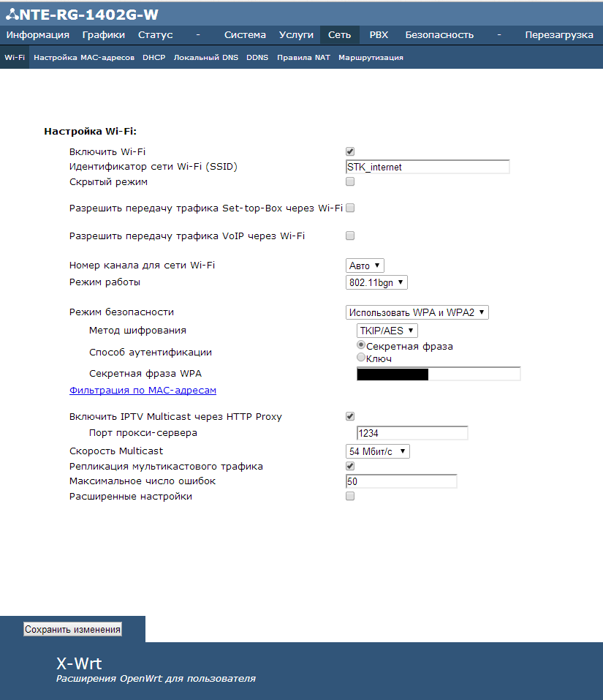Click the SSID field containing STK_internet

[x=428, y=167]
